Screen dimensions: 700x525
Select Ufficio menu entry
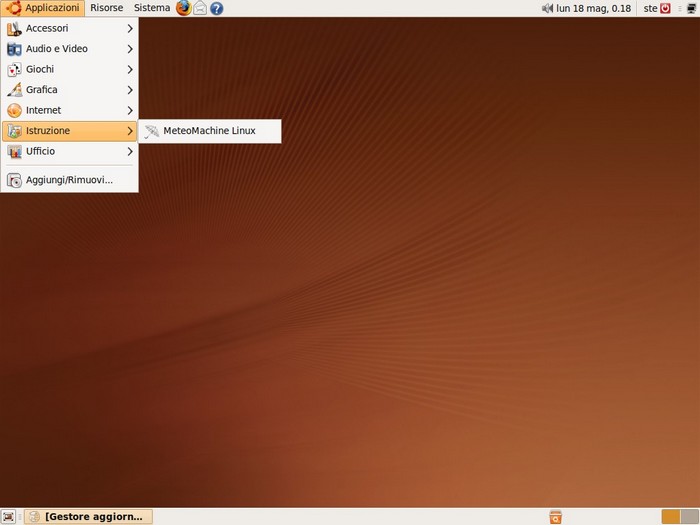69,151
